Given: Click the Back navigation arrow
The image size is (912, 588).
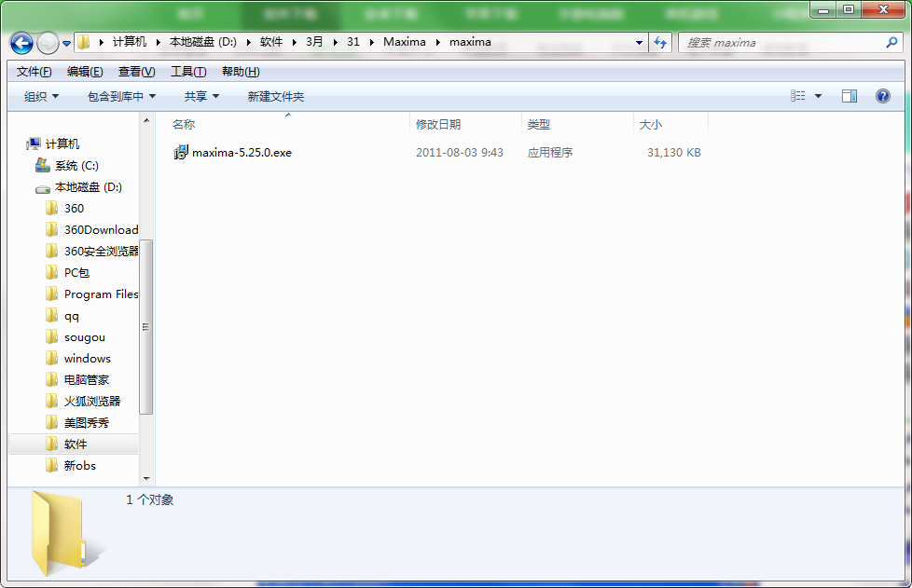Looking at the screenshot, I should point(21,43).
